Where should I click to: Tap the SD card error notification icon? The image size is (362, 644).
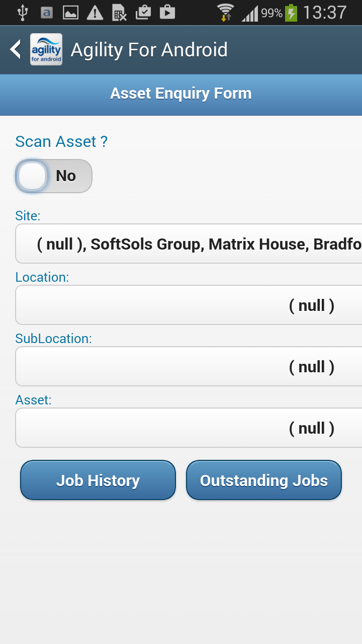(x=119, y=13)
